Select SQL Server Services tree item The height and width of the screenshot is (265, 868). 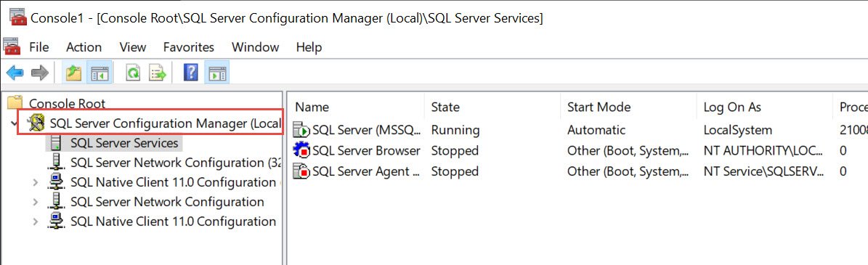tap(124, 143)
